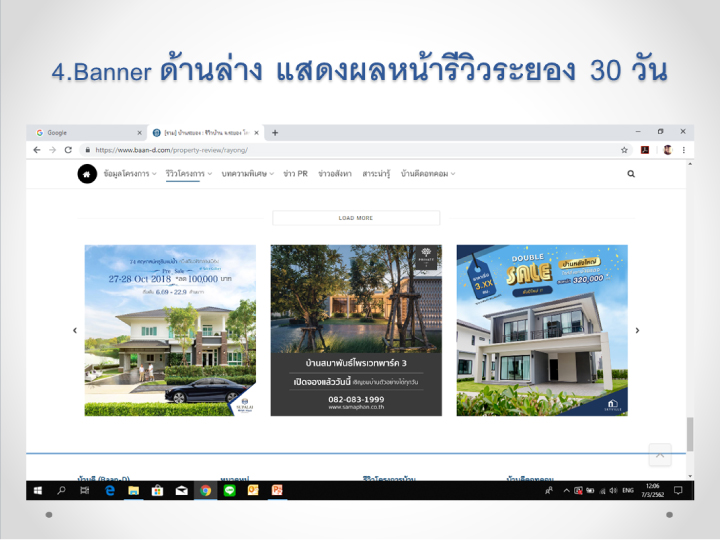The height and width of the screenshot is (540, 720).
Task: Click the LOAD MORE button
Action: (356, 218)
